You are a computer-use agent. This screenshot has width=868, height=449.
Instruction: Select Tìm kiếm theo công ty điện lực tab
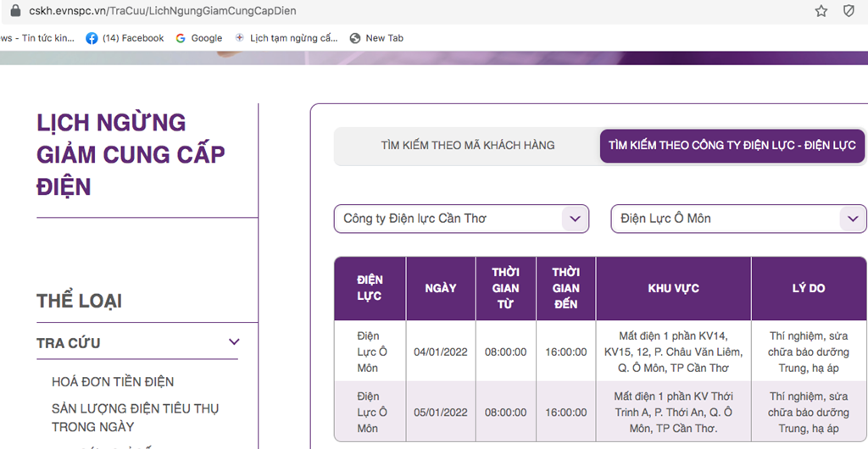(732, 146)
